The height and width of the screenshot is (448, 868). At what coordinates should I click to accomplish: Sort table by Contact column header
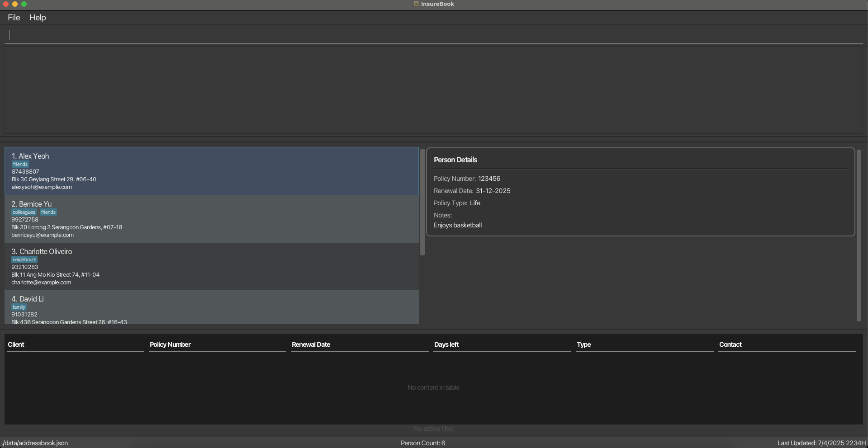(787, 344)
